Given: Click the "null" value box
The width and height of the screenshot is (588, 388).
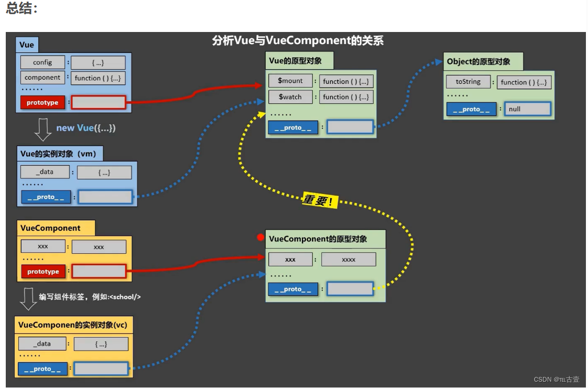Looking at the screenshot, I should click(x=528, y=109).
